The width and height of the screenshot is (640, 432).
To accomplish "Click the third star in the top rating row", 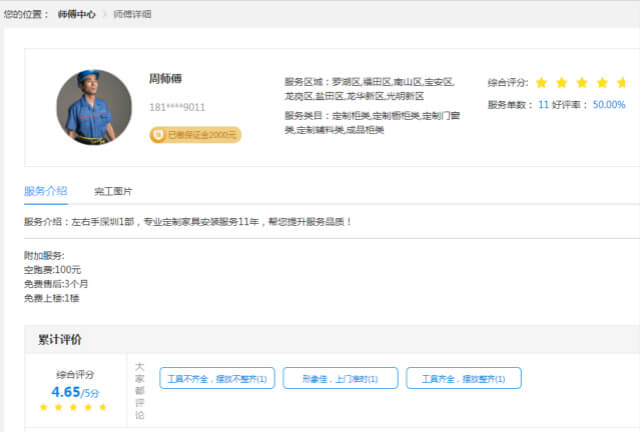I will pos(583,82).
